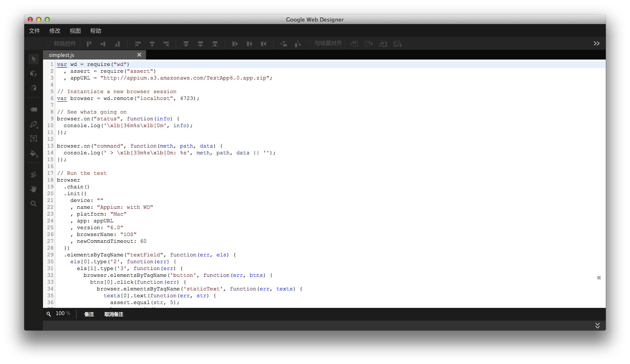630x364 pixels.
Task: Select the Hand pan tool
Action: [34, 189]
